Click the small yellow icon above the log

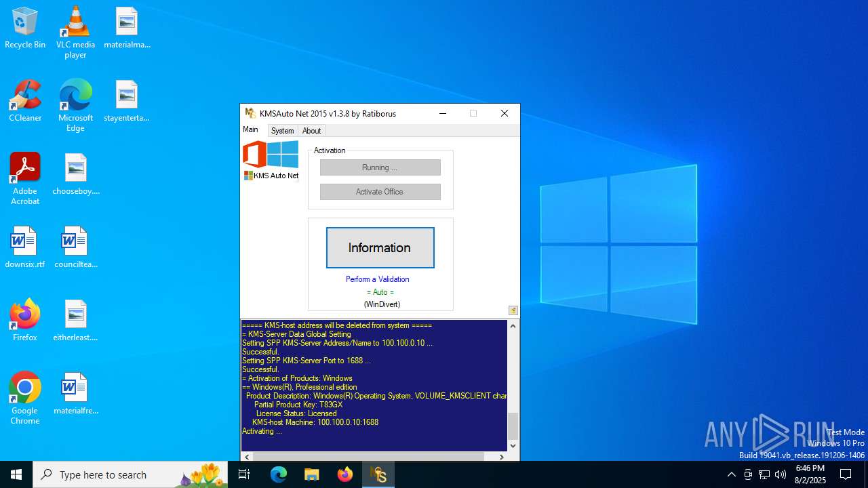click(x=513, y=310)
